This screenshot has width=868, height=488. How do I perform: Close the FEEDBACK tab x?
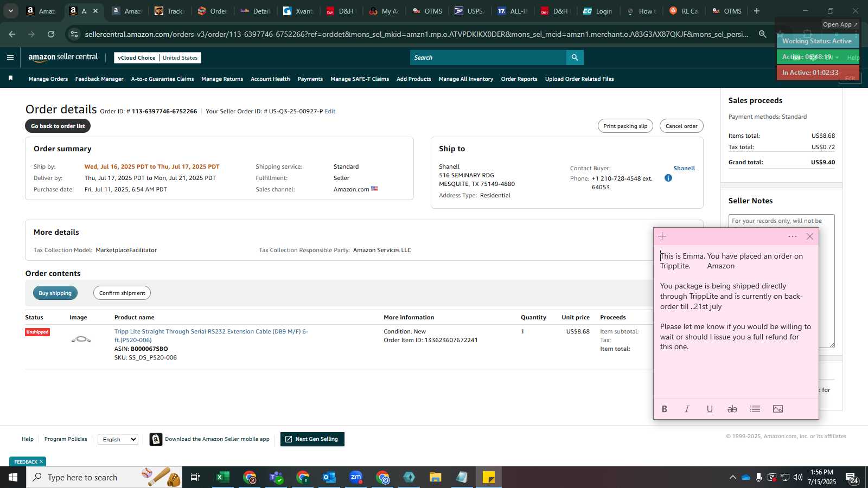(41, 462)
